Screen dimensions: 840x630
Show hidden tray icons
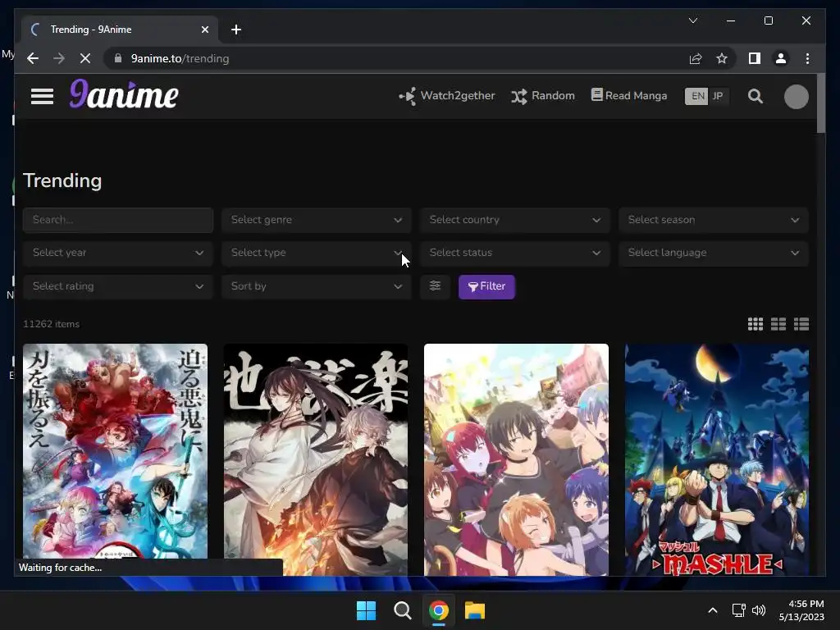pos(713,610)
